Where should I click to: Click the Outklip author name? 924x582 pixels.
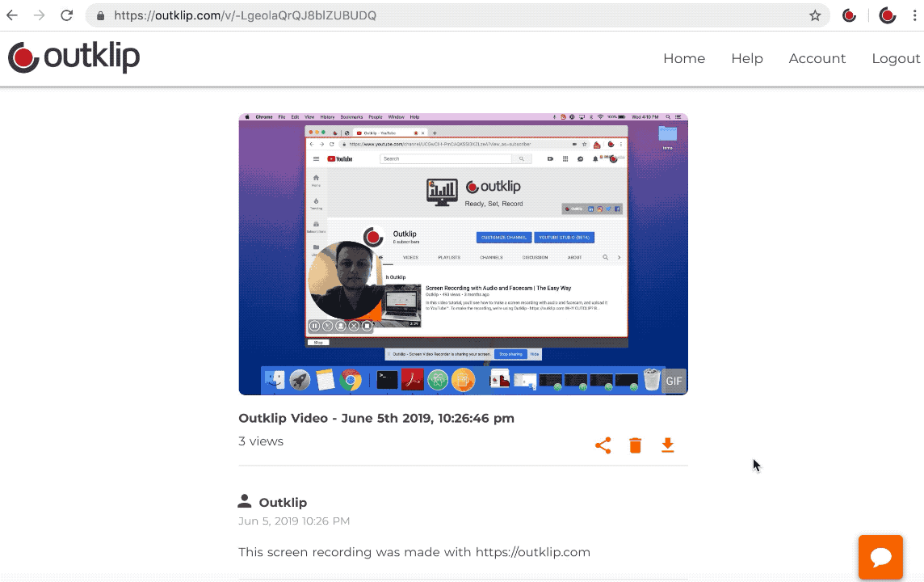283,503
